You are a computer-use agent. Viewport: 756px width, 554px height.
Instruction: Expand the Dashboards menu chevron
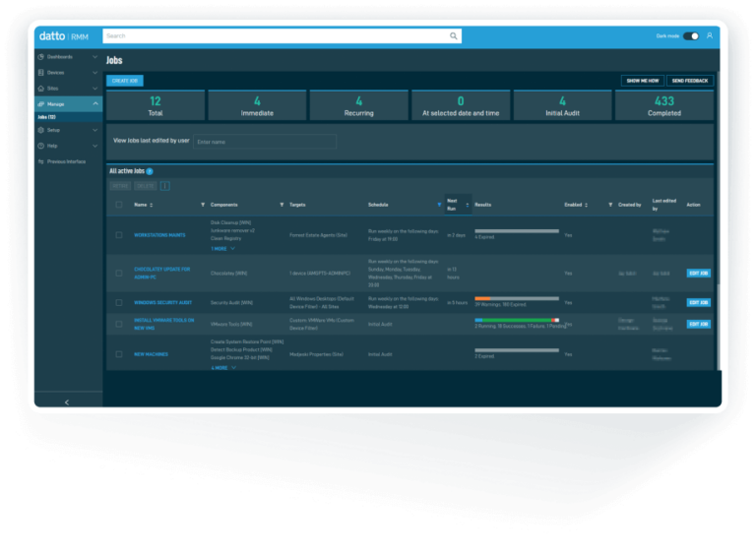coord(94,57)
